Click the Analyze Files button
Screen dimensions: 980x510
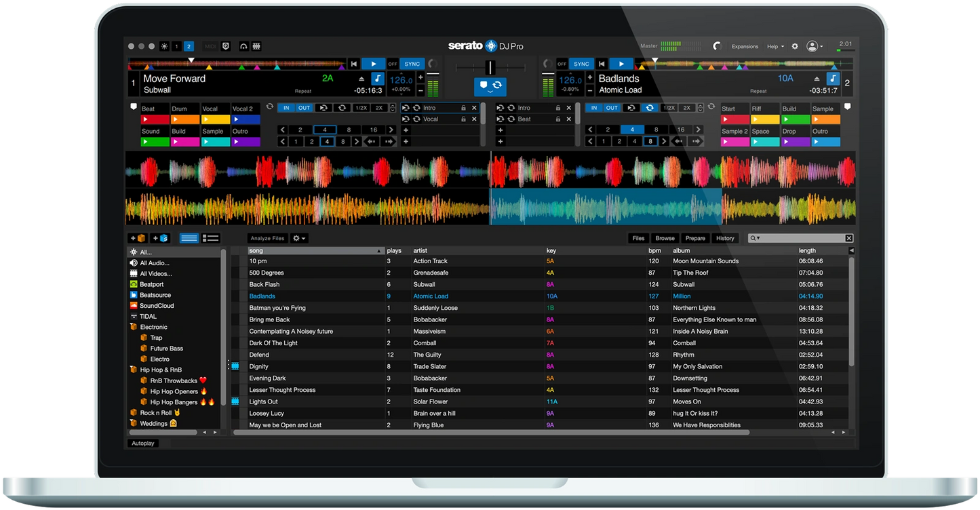tap(267, 238)
